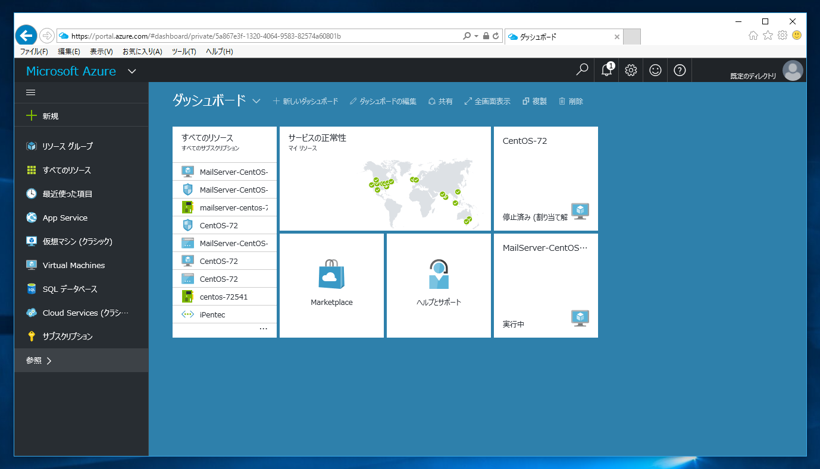Open the お気に入り(A) menu

click(142, 51)
